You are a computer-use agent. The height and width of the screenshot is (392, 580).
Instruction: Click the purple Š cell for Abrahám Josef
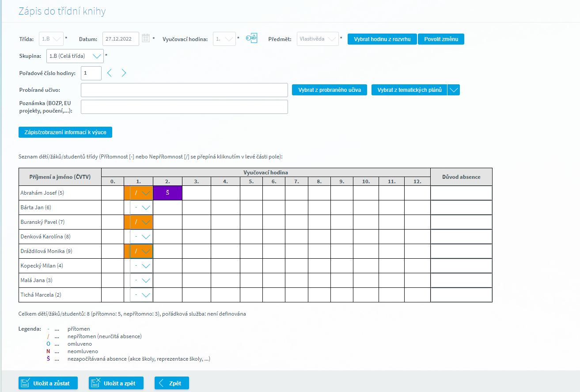(x=167, y=193)
